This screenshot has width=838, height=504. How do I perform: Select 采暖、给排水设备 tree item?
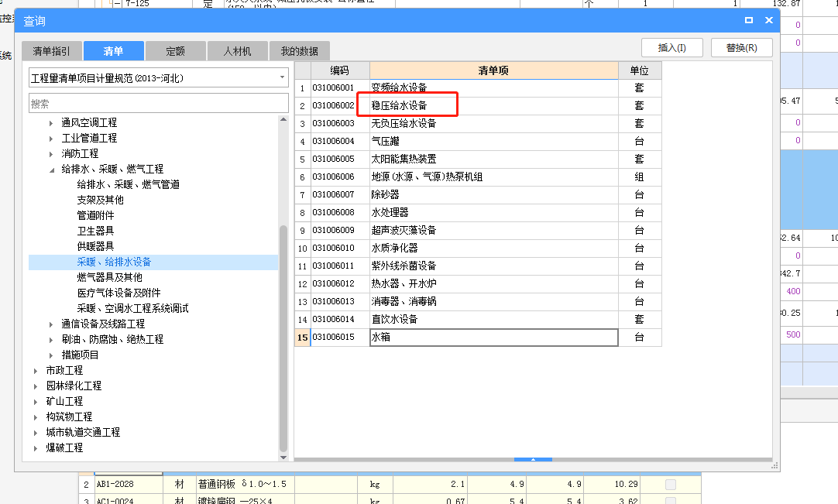pos(114,262)
